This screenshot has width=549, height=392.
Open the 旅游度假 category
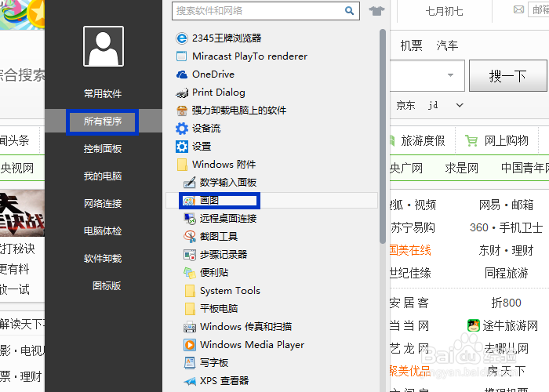point(423,140)
